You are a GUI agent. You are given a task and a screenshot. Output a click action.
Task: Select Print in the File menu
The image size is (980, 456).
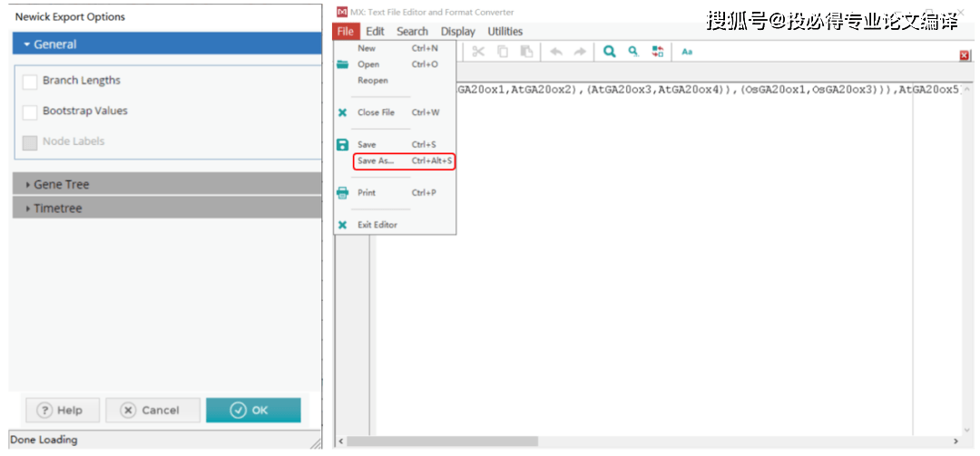point(367,193)
